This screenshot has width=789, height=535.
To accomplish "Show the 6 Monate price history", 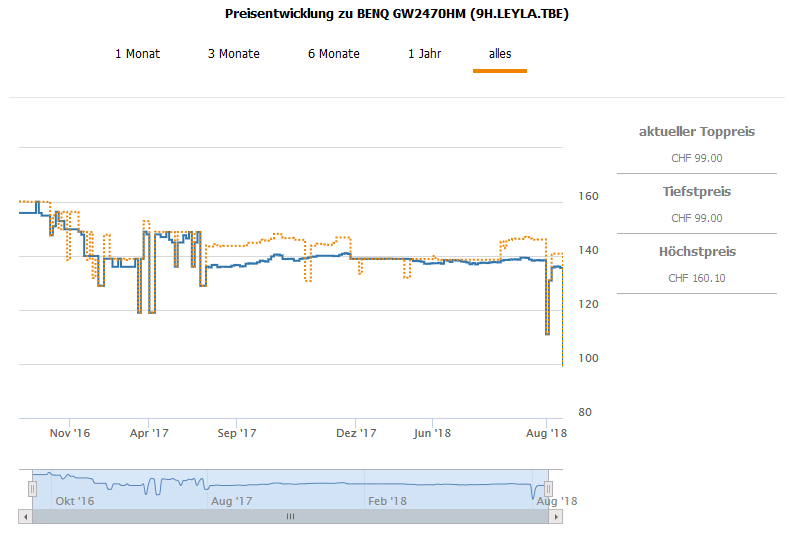I will coord(333,54).
